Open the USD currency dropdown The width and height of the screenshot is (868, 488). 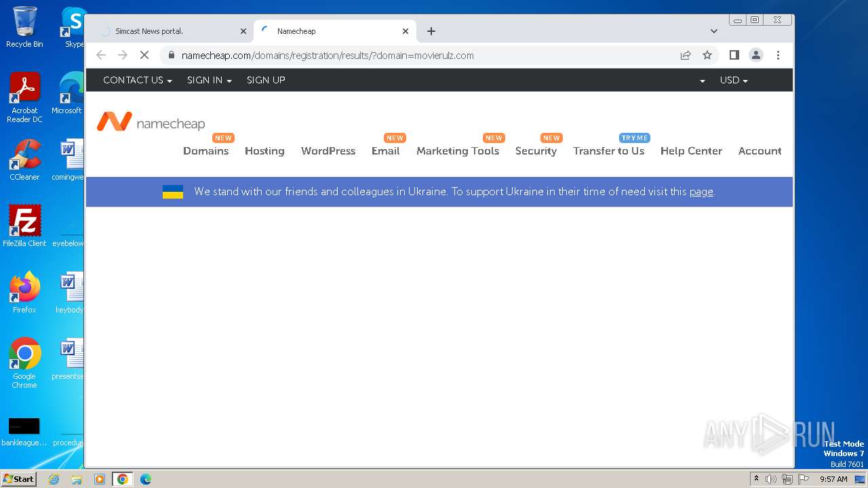(x=734, y=80)
